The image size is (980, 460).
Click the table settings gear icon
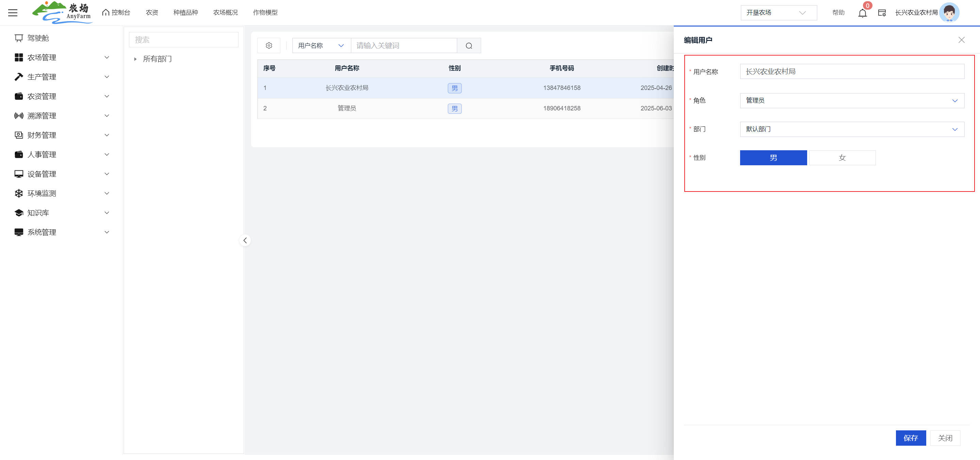coord(268,46)
